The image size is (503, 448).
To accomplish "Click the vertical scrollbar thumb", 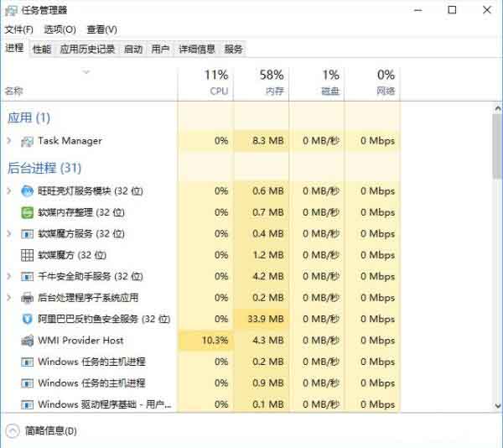I will 497,146.
